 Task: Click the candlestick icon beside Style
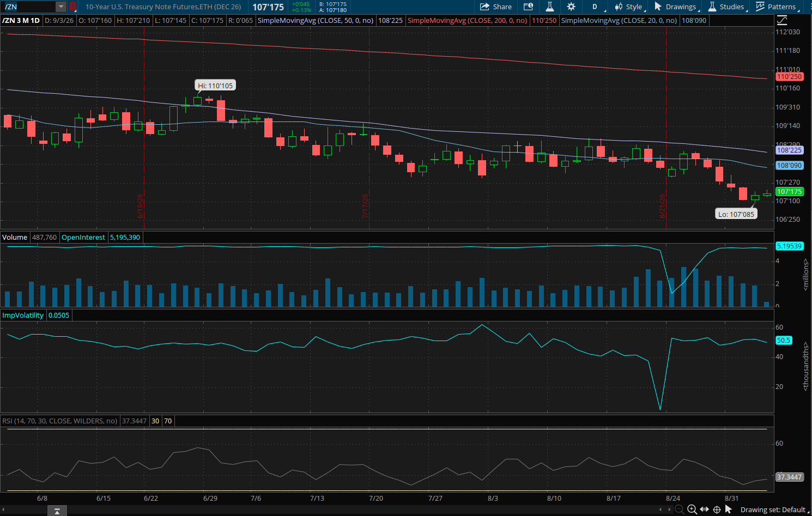pos(619,7)
